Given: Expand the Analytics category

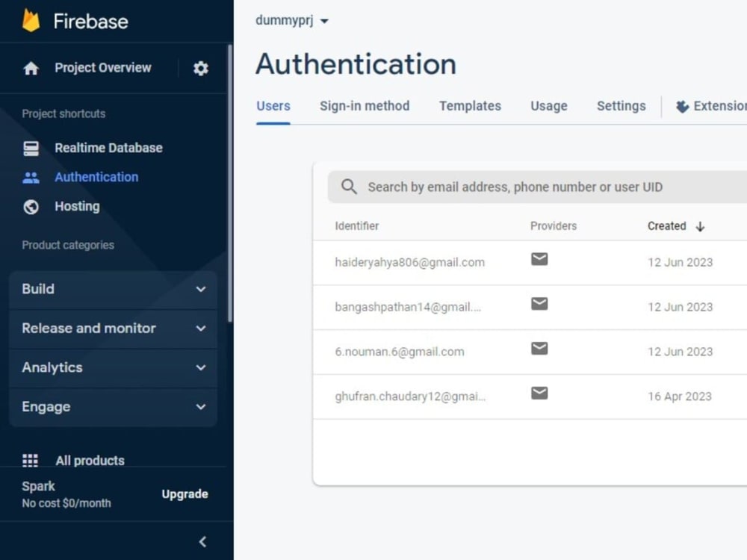Looking at the screenshot, I should (114, 367).
